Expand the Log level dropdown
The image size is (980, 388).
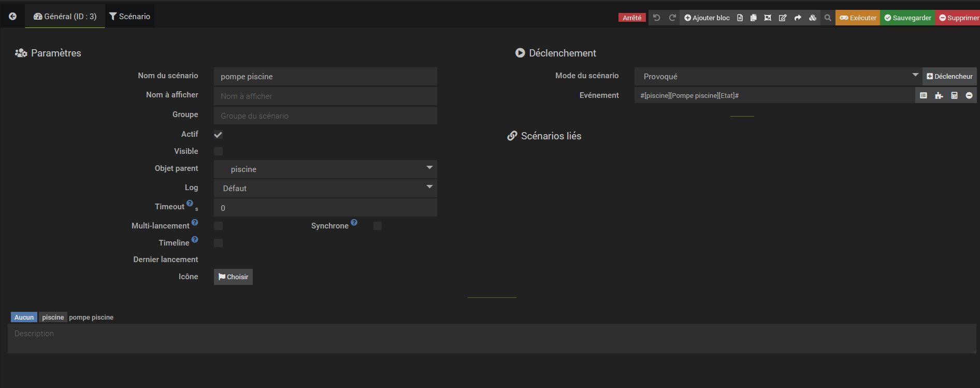tap(325, 189)
